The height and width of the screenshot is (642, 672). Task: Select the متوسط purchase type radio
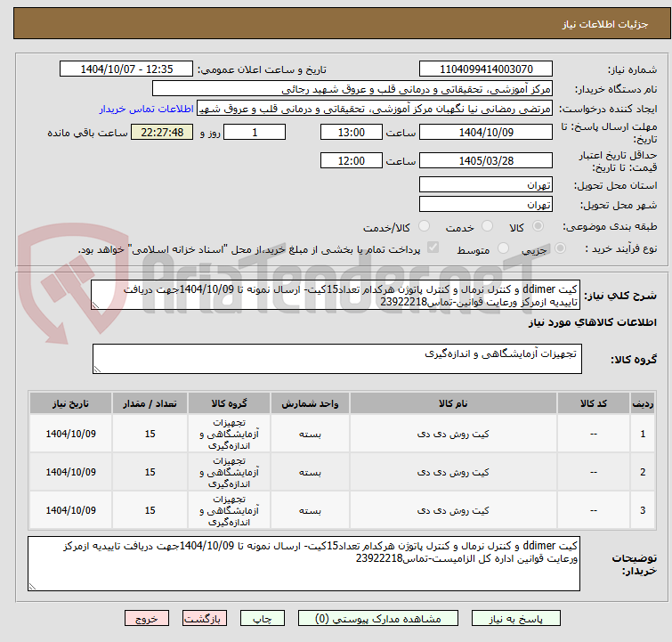[503, 248]
